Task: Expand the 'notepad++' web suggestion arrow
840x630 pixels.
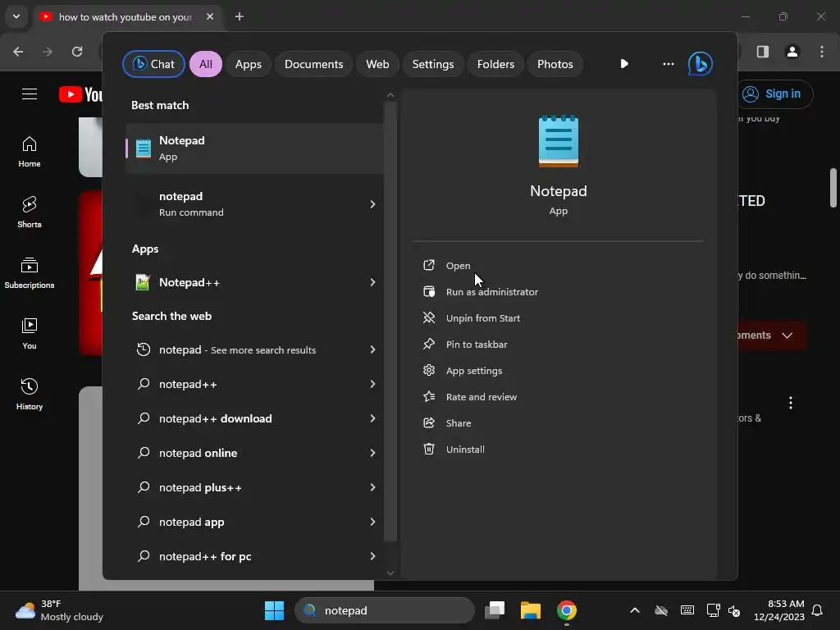Action: click(372, 384)
